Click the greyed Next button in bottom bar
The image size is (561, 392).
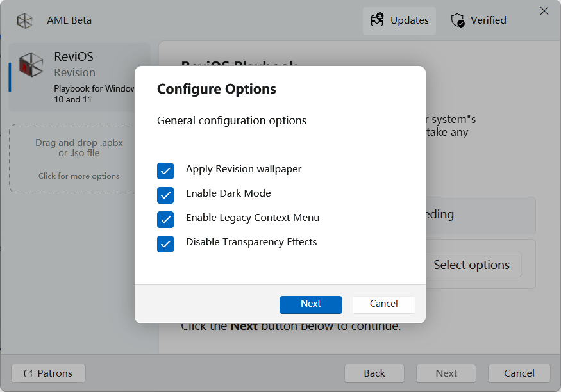[446, 373]
